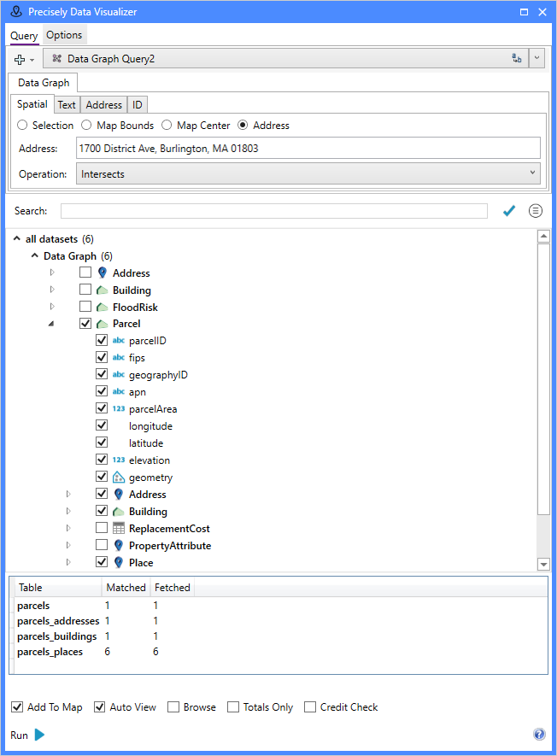Click the top-level Building polygon icon
Image resolution: width=557 pixels, height=756 pixels.
102,290
